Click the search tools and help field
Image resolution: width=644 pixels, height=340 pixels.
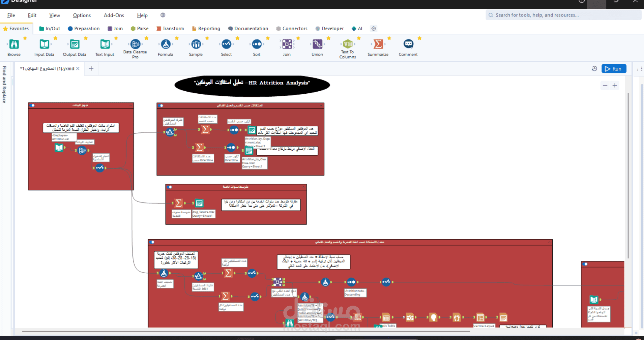(563, 15)
